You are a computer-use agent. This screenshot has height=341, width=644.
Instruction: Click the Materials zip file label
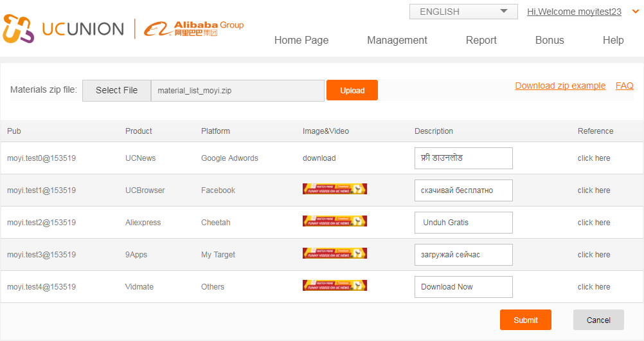pos(44,89)
